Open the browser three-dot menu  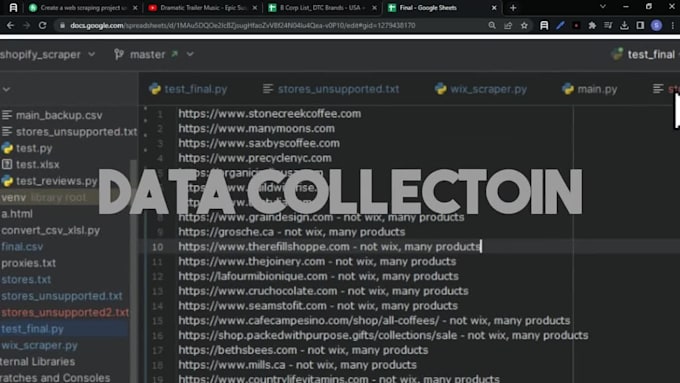click(673, 26)
